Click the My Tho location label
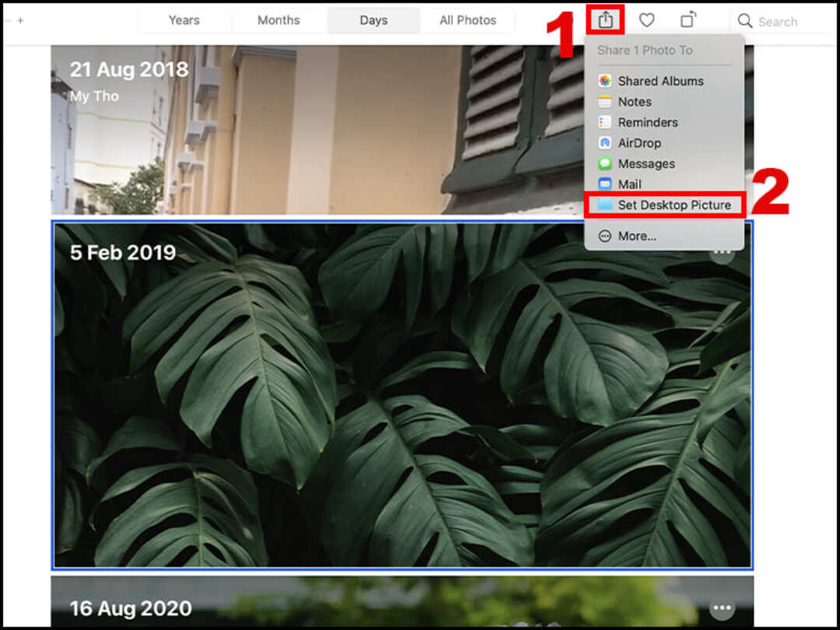 pos(94,96)
